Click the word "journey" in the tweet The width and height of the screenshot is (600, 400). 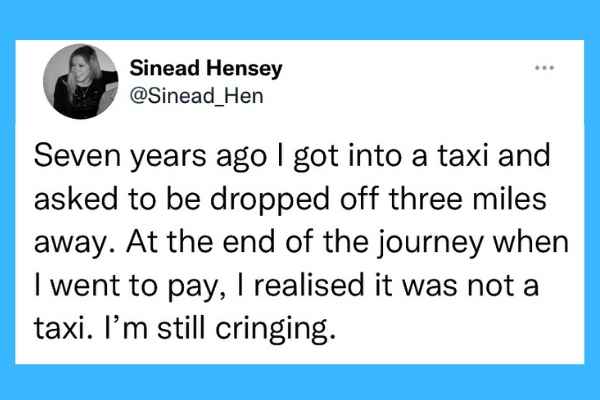point(431,244)
